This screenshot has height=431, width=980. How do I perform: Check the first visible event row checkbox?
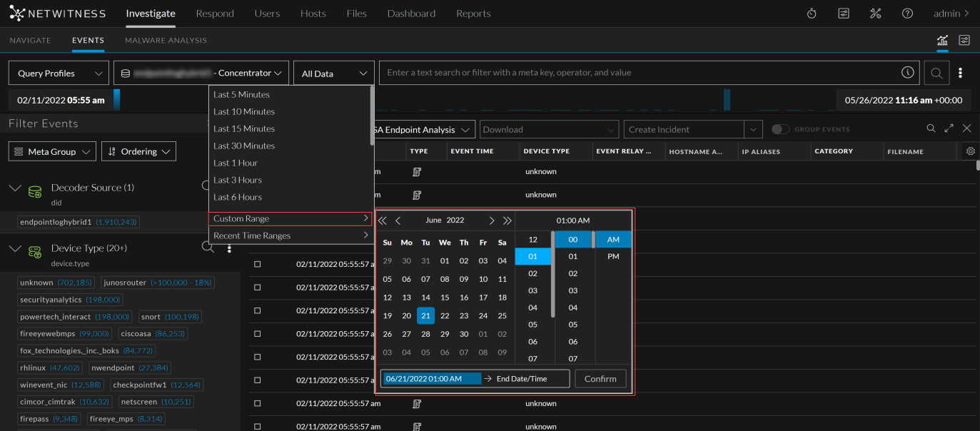click(258, 264)
